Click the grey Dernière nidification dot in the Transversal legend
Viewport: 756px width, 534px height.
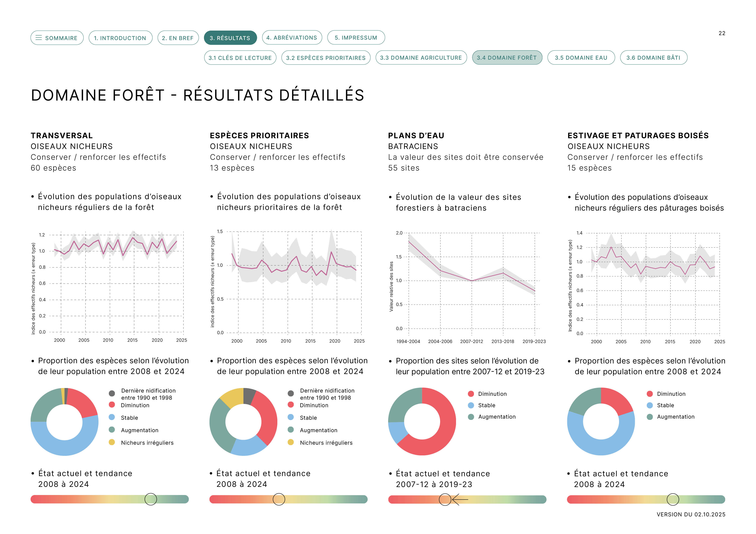(x=112, y=393)
